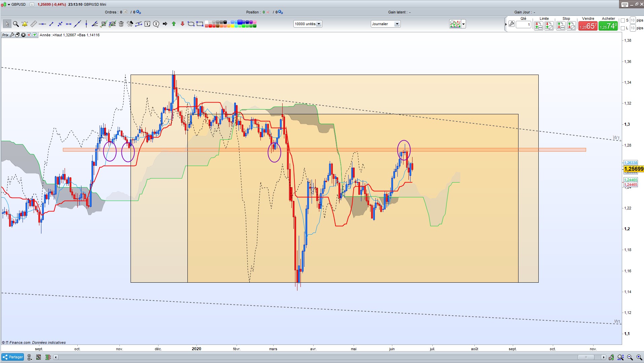
Task: Choose the rectangle drawing tool
Action: coord(200,24)
